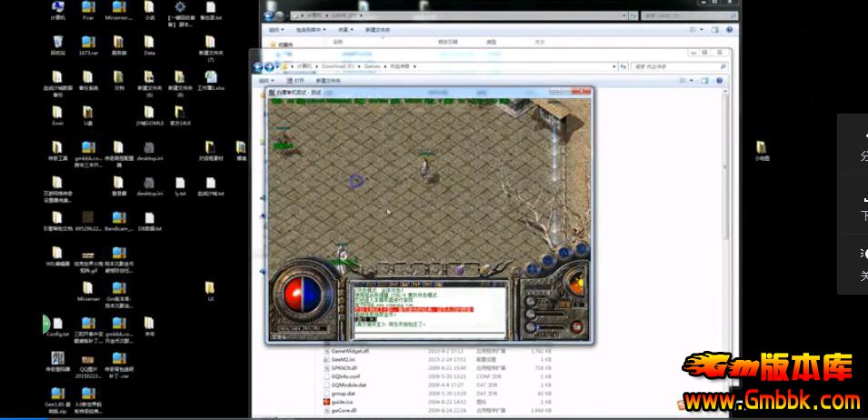Expand the address bar history dropdown
Viewport: 868px width, 420px height.
614,66
